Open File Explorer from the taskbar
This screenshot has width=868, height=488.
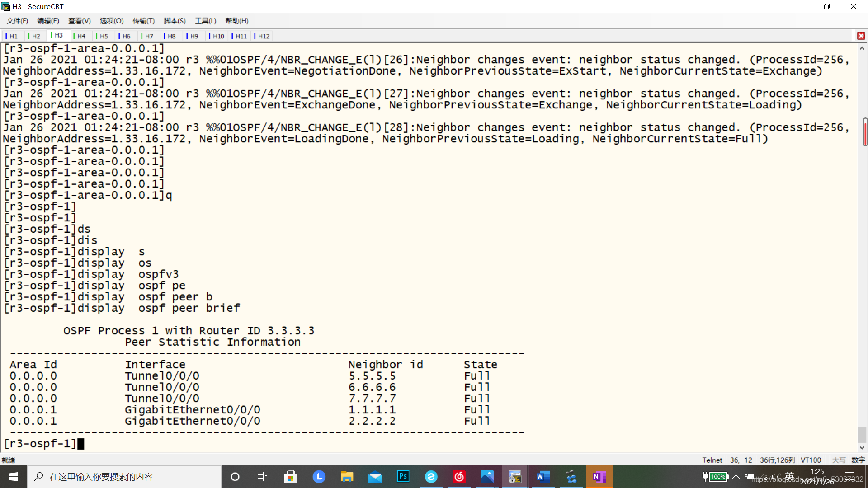(347, 477)
